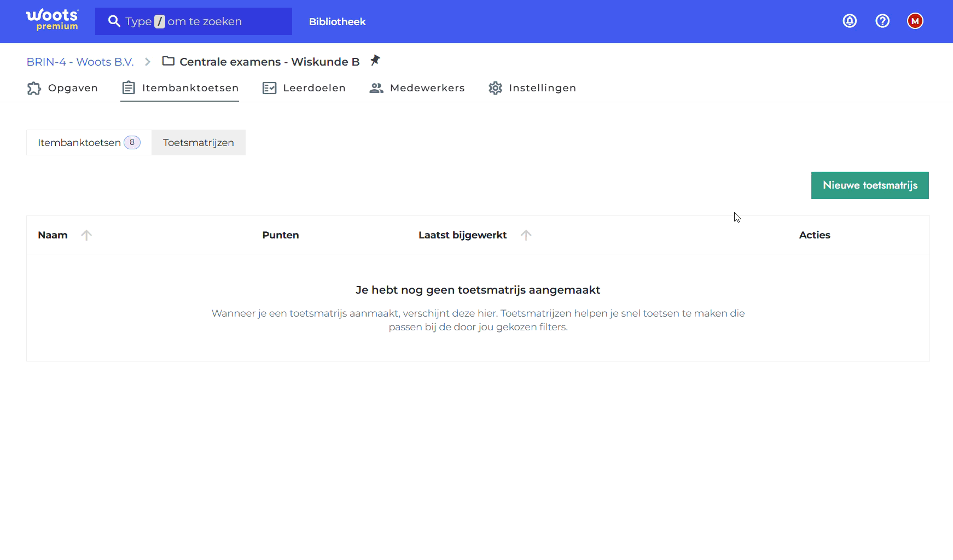
Task: Open Bibliotheek in the top bar
Action: [337, 22]
